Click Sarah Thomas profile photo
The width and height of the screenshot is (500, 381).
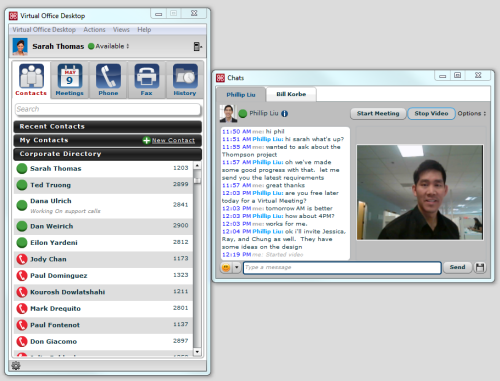(x=20, y=46)
